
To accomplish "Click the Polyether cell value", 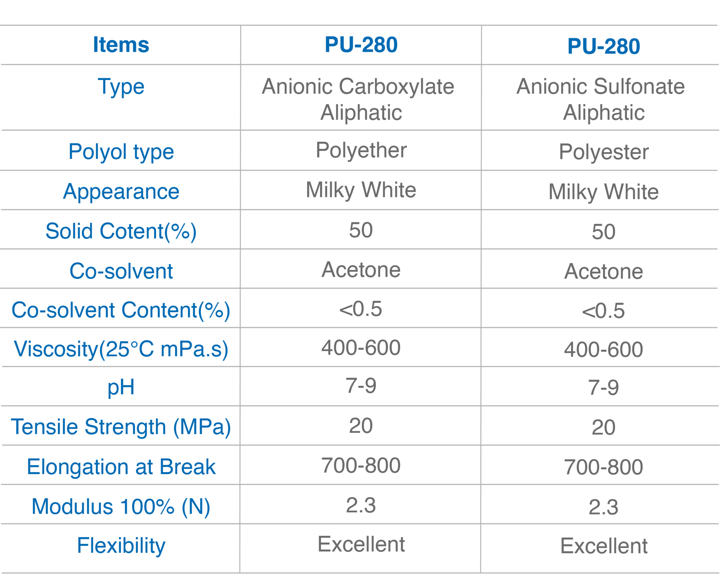I will [361, 150].
